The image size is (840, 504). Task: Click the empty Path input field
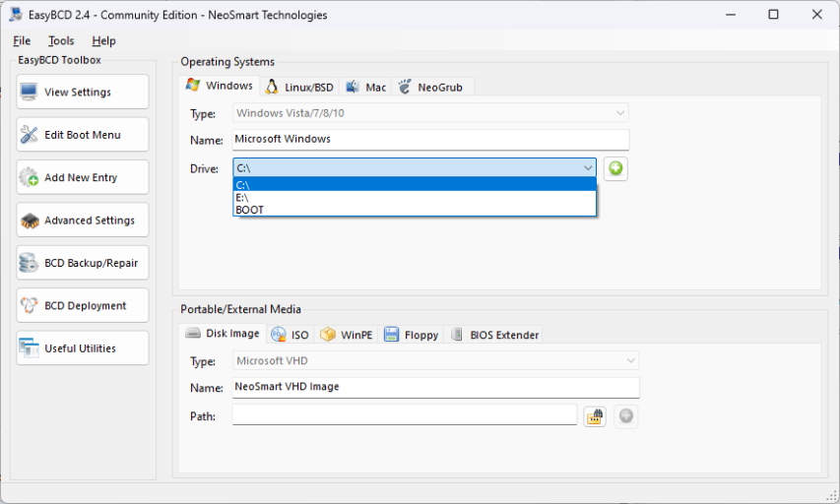(405, 415)
